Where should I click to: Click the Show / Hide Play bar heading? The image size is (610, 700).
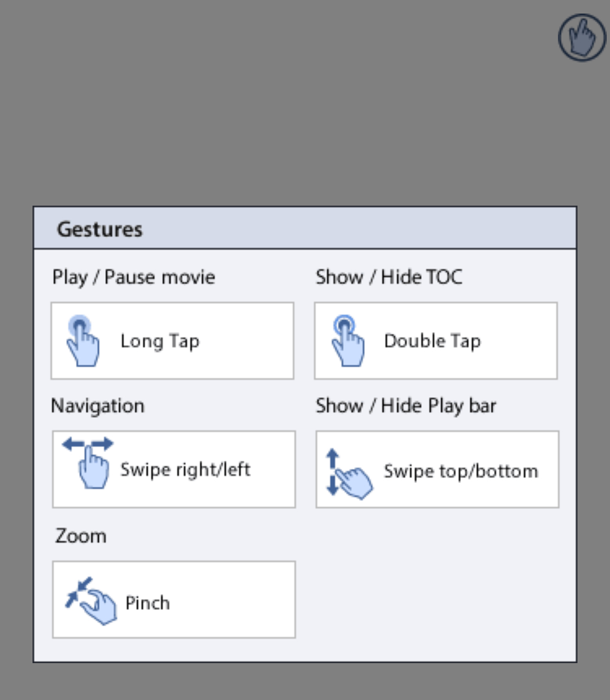point(406,406)
